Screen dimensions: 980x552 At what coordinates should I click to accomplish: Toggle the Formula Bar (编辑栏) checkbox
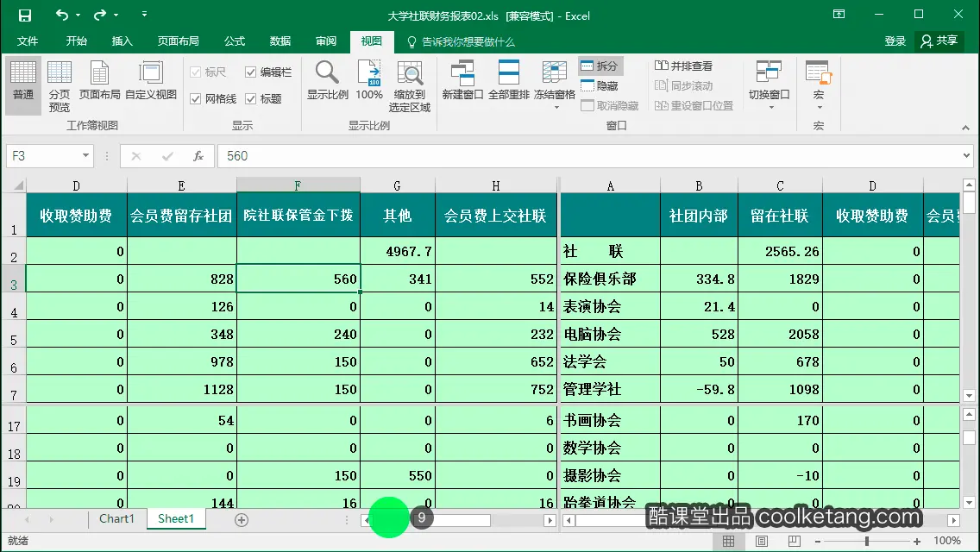[x=251, y=72]
